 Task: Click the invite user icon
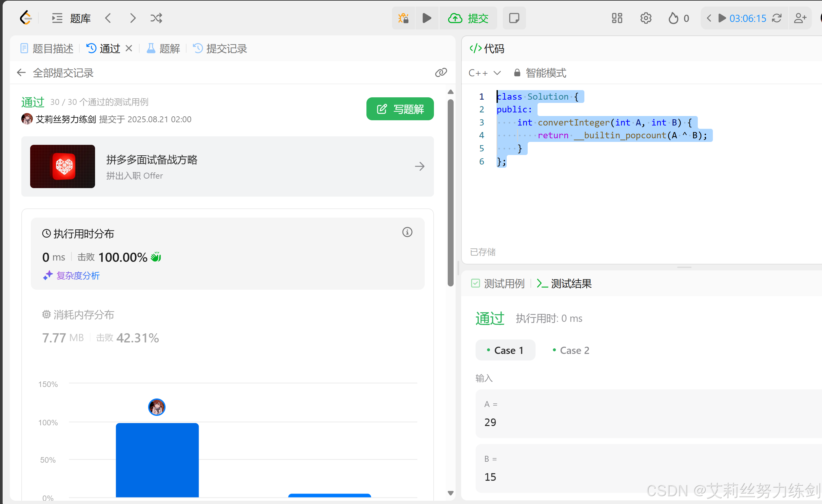click(800, 18)
